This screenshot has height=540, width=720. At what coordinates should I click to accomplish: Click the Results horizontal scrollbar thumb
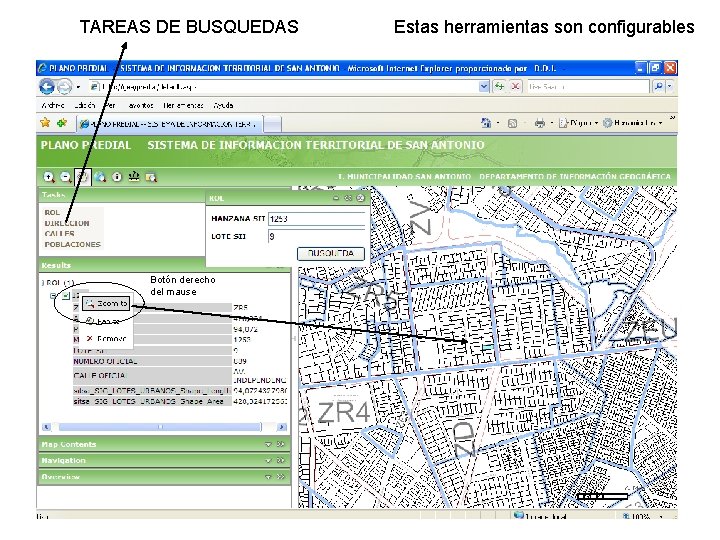(x=160, y=427)
